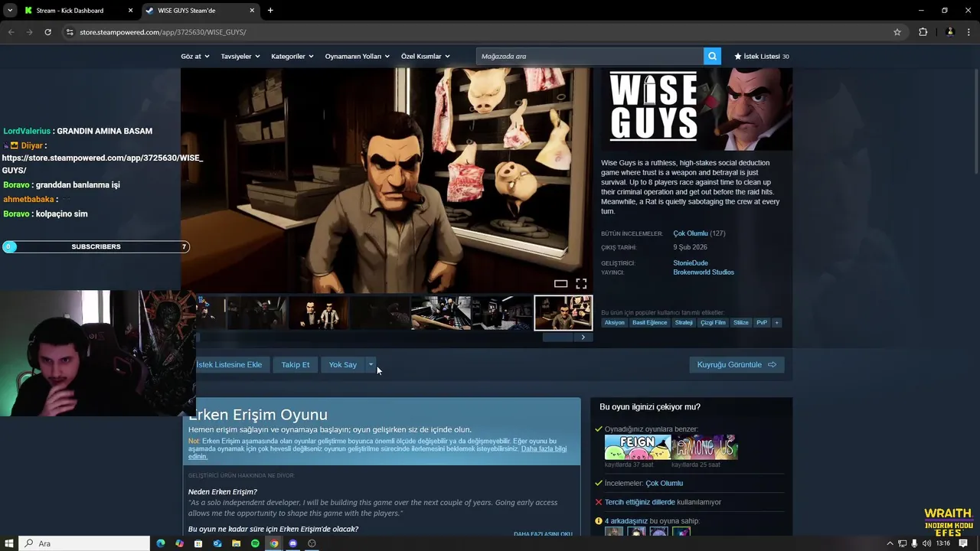
Task: Open StonieDude developer link
Action: pos(691,263)
